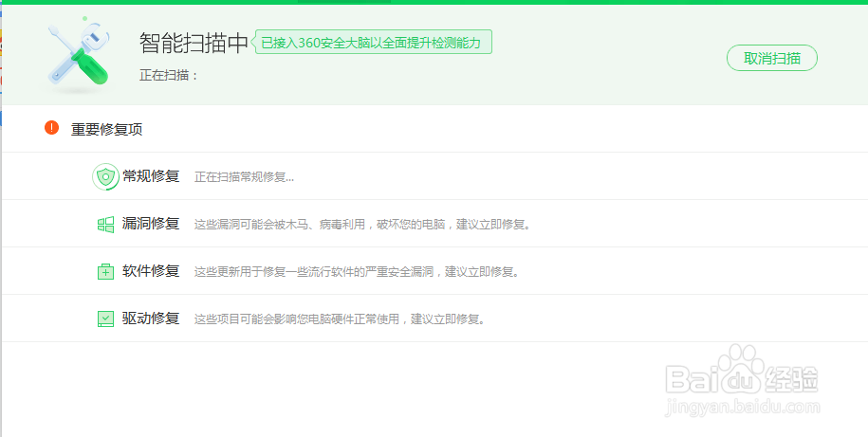Click the 正在扫描常规修复... status text
Viewport: 868px width, 437px height.
click(x=244, y=177)
